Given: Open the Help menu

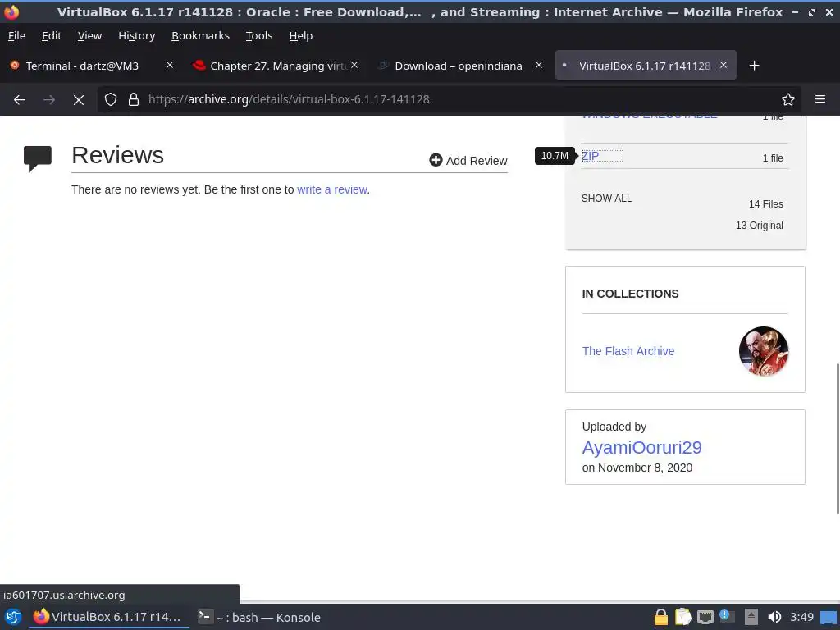Looking at the screenshot, I should coord(300,36).
